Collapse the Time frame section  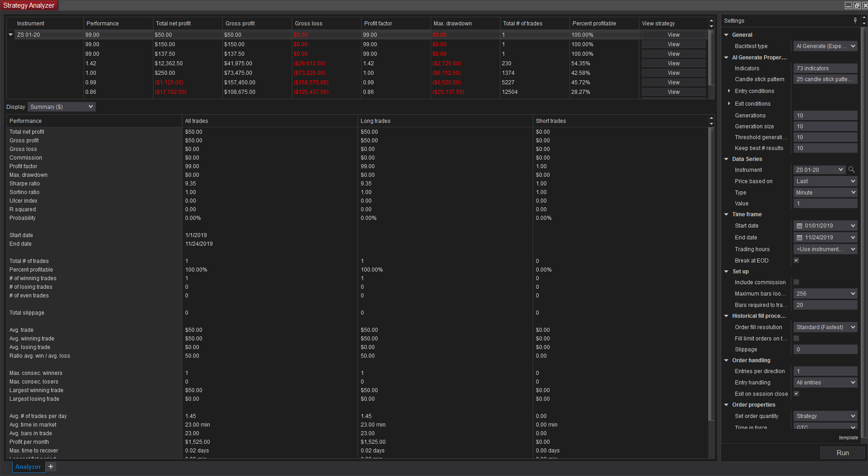726,214
